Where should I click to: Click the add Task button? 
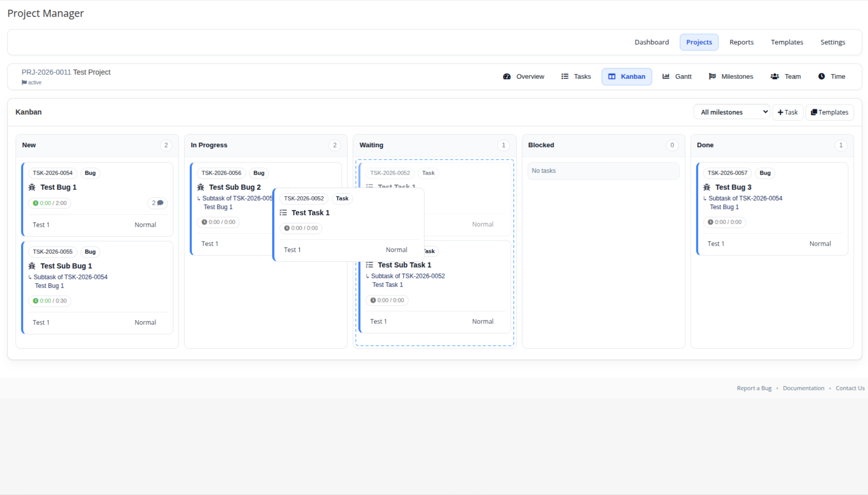pos(788,112)
